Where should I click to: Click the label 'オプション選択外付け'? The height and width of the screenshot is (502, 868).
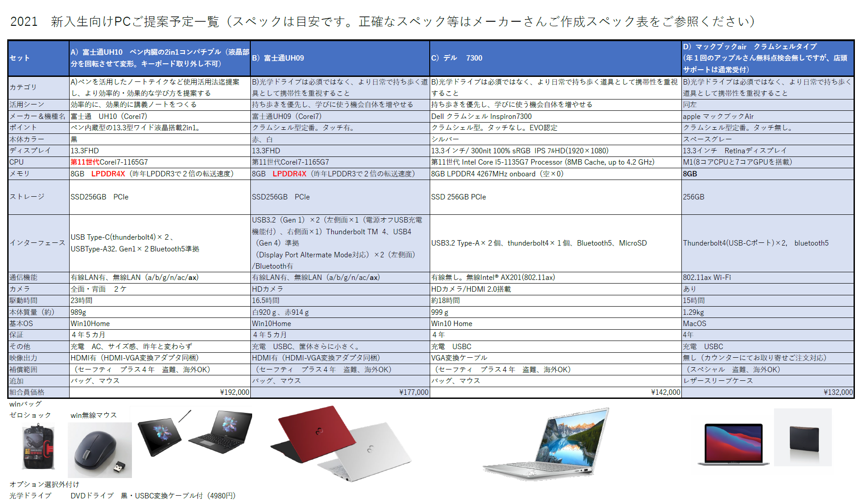click(44, 484)
